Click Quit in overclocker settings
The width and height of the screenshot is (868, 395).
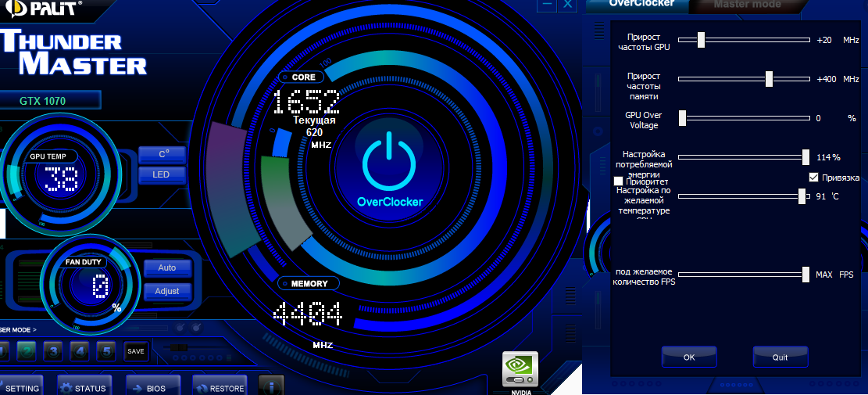[x=780, y=357]
